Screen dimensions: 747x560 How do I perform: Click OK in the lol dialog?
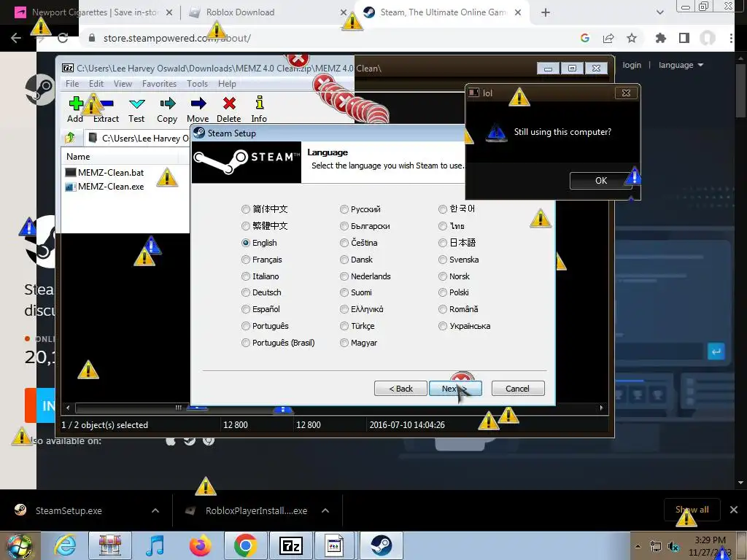(x=601, y=181)
